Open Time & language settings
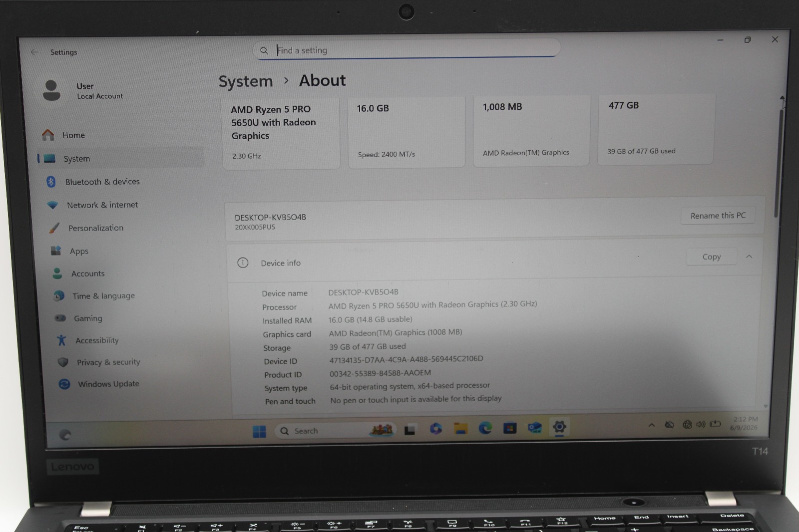 click(x=103, y=296)
